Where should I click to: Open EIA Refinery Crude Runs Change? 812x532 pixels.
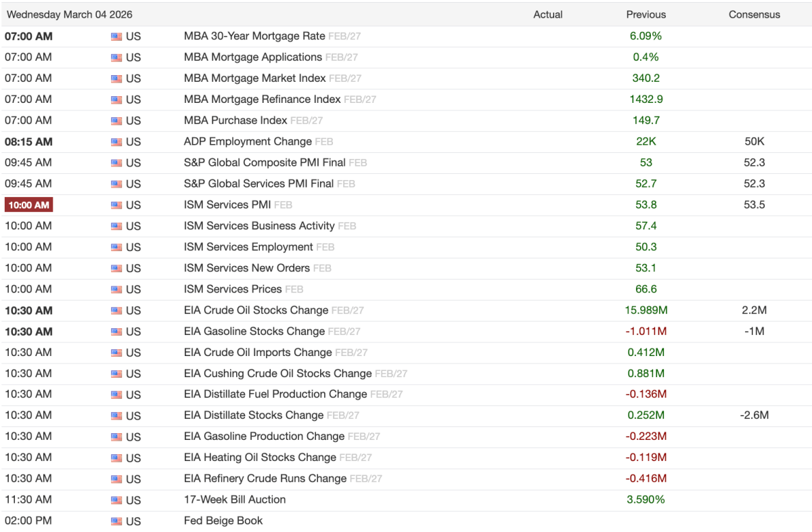(265, 478)
